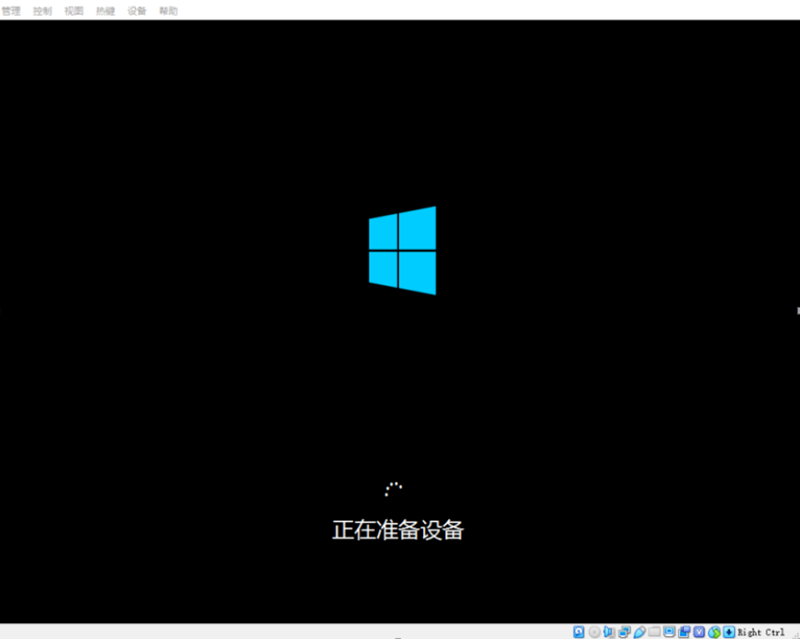Click the network adapters status icon
This screenshot has width=800, height=639.
[x=624, y=632]
